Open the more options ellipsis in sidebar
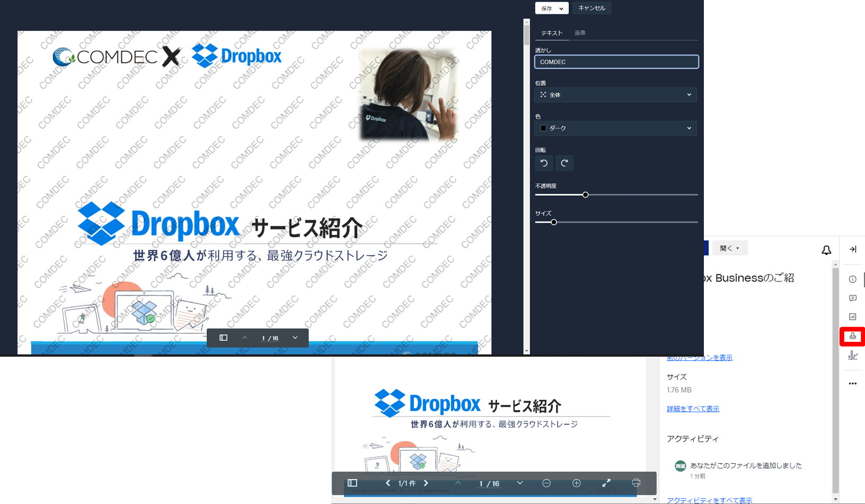Screen dimensions: 865x504 (x=853, y=383)
